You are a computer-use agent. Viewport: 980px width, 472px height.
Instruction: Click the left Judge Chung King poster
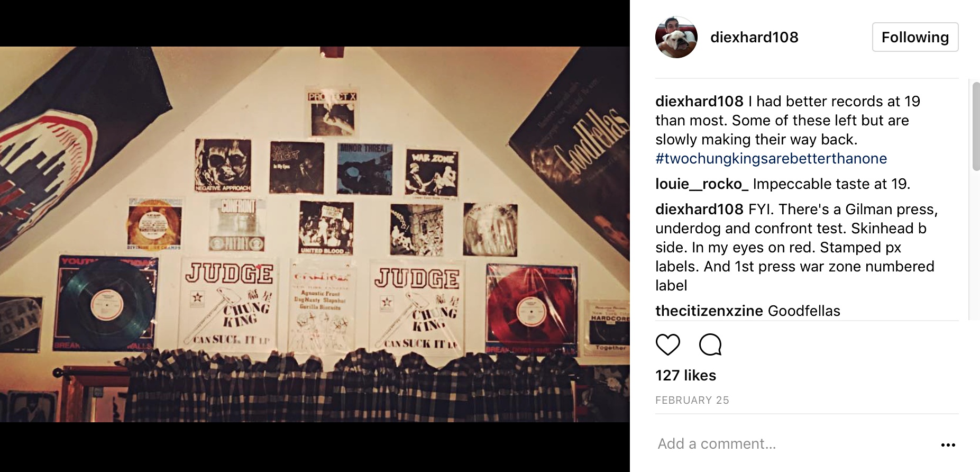227,304
